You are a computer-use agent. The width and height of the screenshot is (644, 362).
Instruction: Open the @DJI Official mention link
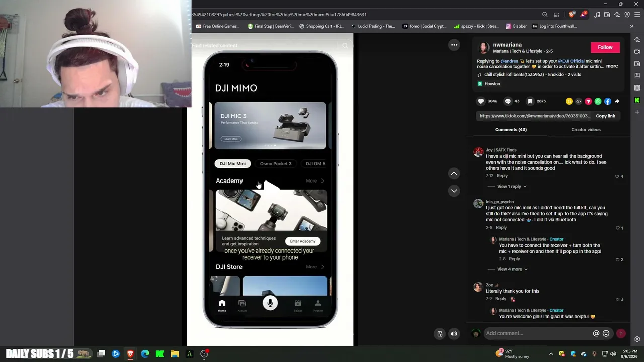click(571, 61)
